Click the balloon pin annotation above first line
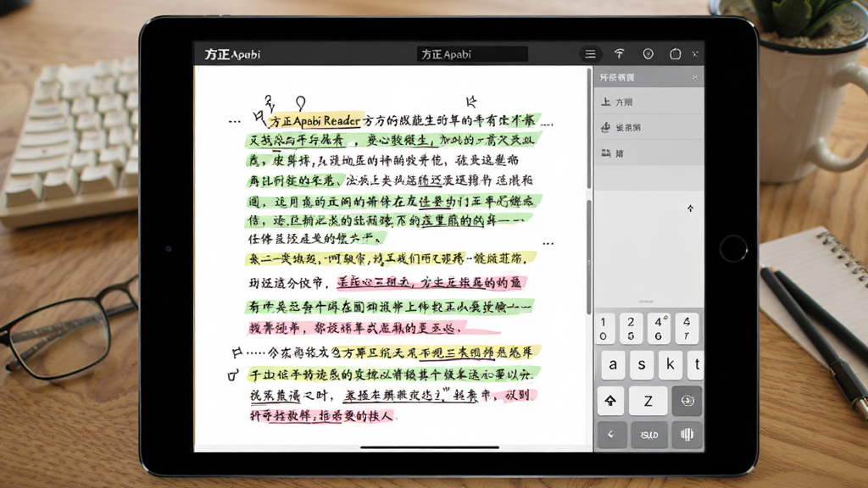This screenshot has width=868, height=488. pyautogui.click(x=301, y=103)
